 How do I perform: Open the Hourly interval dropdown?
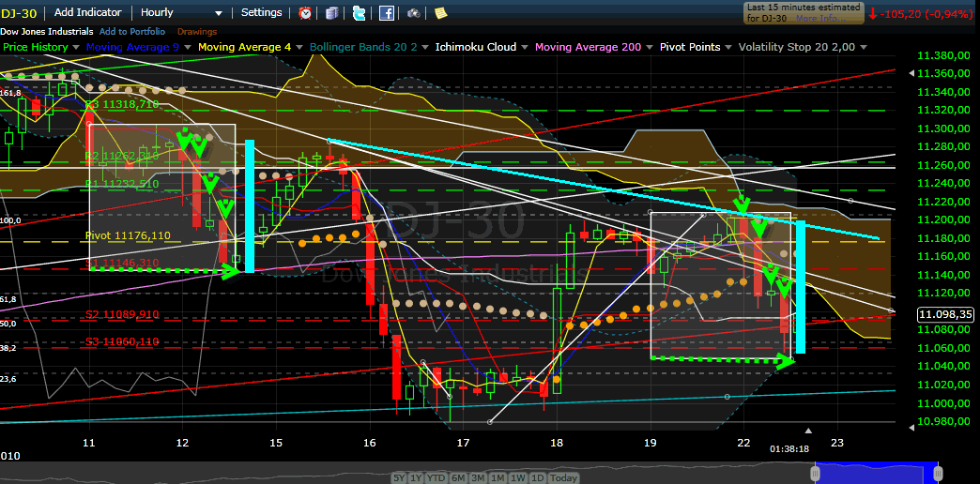pyautogui.click(x=181, y=12)
